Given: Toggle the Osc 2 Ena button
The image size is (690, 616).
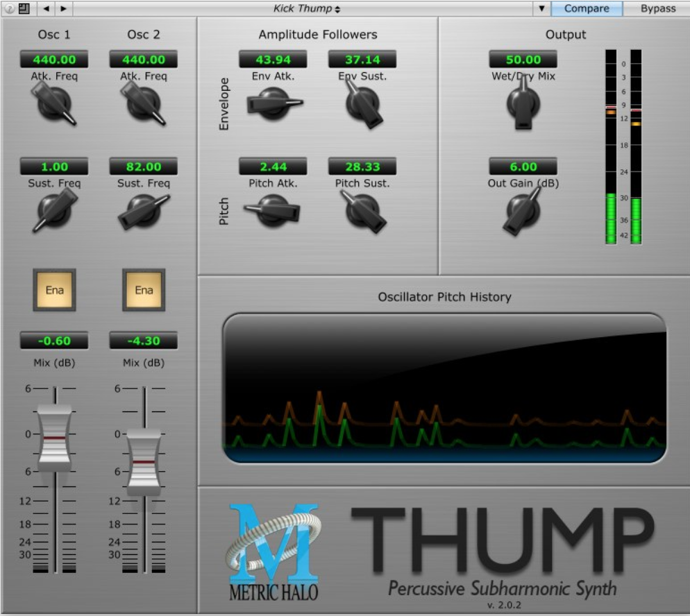Looking at the screenshot, I should (144, 290).
